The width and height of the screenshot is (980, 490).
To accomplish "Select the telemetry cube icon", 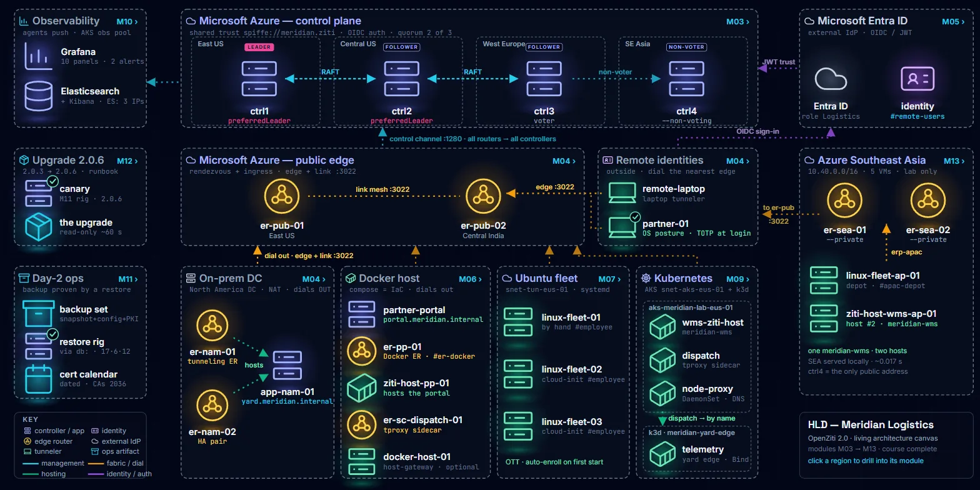I will point(663,454).
